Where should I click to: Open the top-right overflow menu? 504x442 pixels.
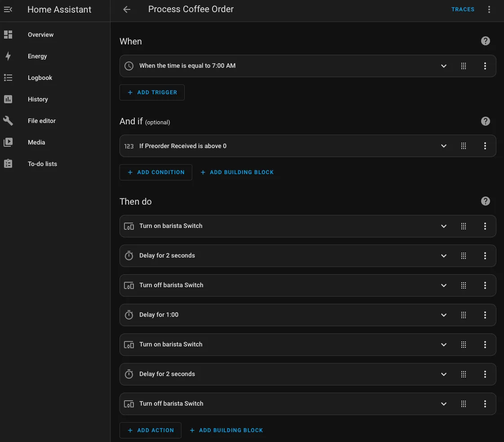[x=489, y=9]
